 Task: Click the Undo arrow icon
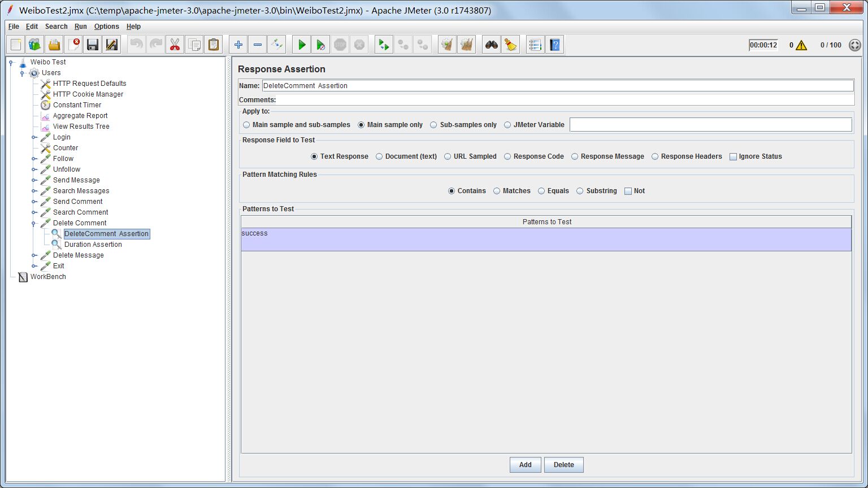click(137, 45)
